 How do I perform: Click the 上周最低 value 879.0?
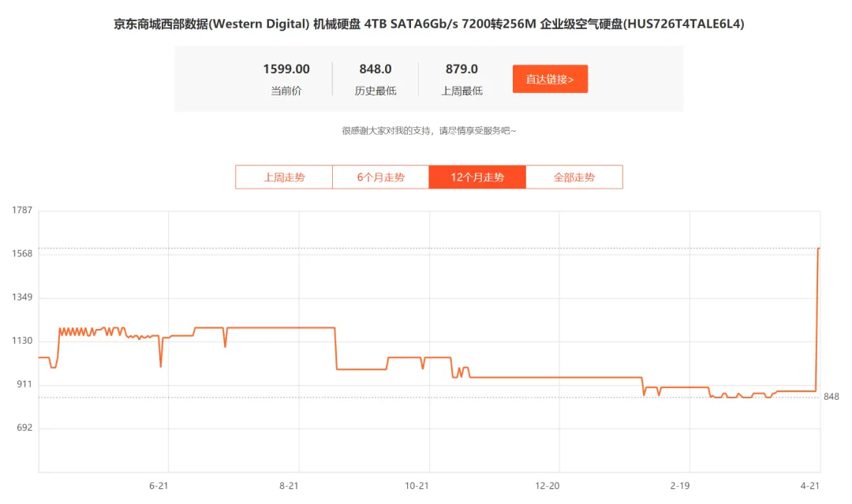point(461,69)
